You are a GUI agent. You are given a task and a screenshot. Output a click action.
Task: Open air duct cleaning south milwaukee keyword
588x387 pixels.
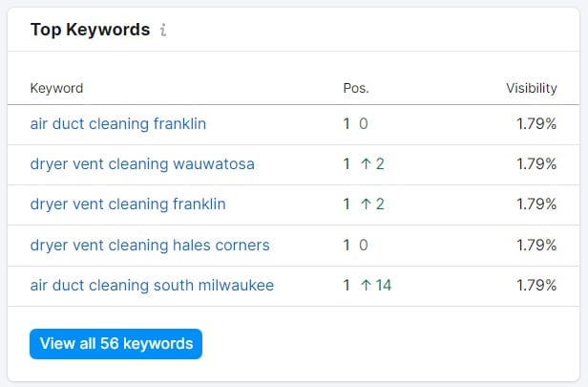pyautogui.click(x=152, y=286)
